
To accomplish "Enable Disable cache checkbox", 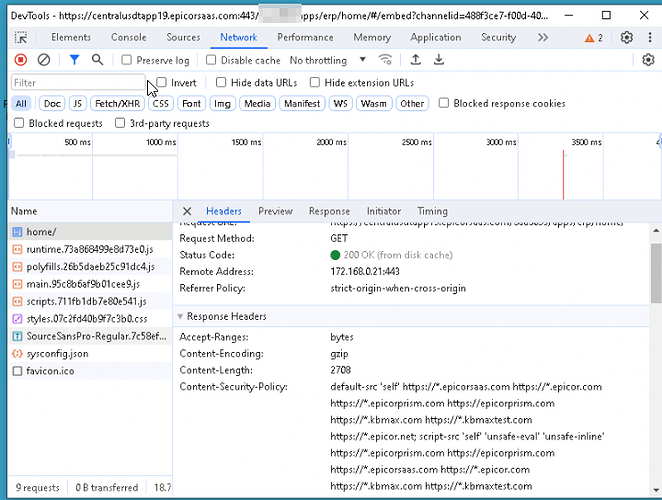I will [211, 60].
